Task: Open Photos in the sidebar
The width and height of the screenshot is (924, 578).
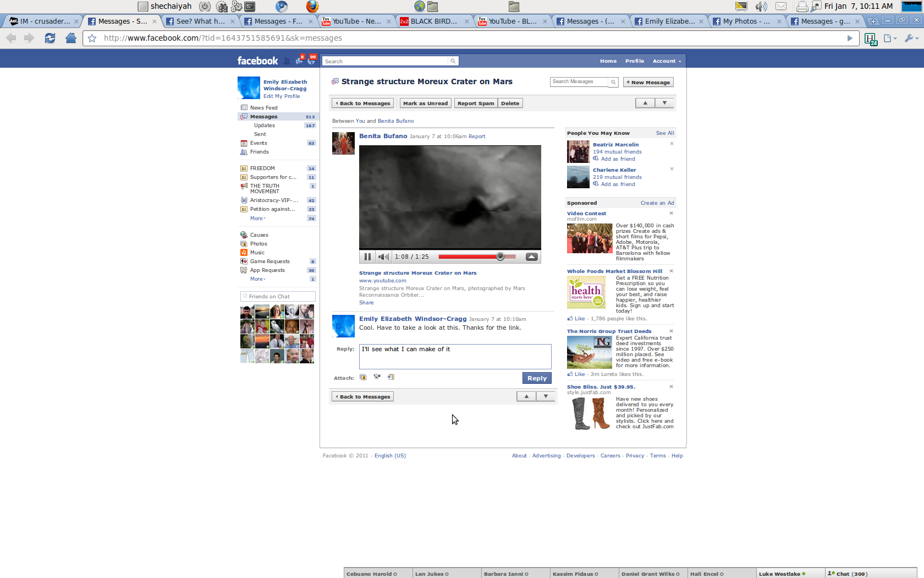Action: pyautogui.click(x=258, y=243)
